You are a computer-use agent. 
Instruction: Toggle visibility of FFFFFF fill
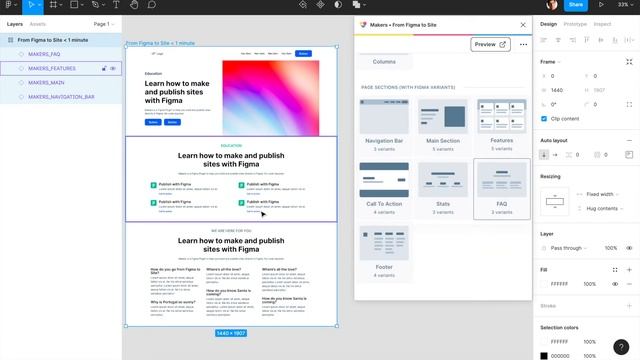point(615,284)
